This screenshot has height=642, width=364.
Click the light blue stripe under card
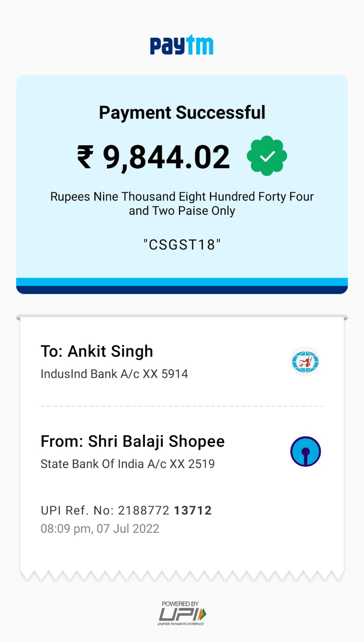click(x=182, y=281)
